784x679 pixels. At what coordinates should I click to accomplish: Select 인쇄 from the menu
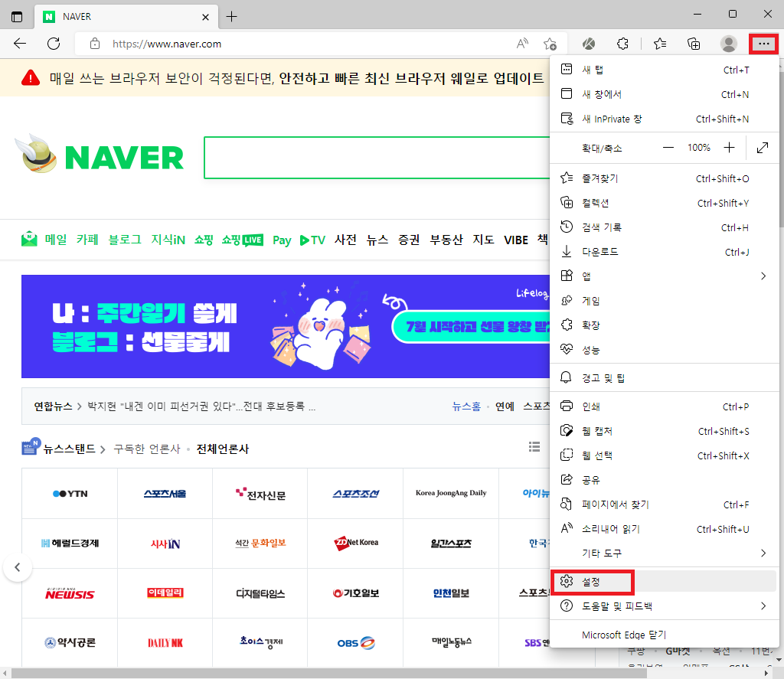click(664, 406)
